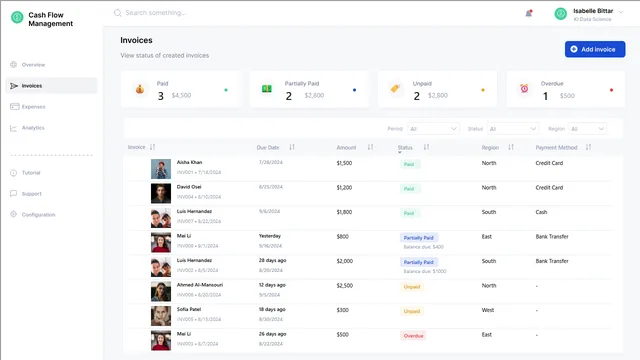Viewport: 640px width, 360px height.
Task: Click the Sofia Patel invoice name
Action: pos(189,309)
